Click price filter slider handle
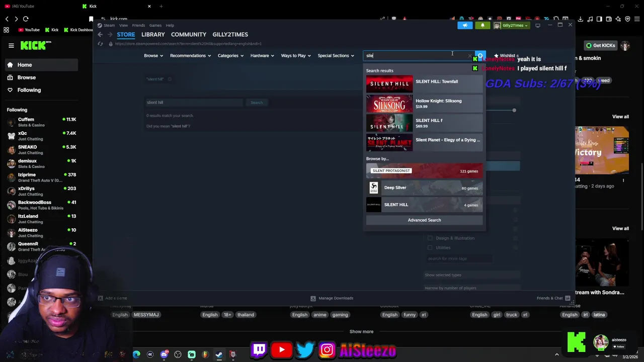Screen dimensions: 644x362 click(x=514, y=110)
